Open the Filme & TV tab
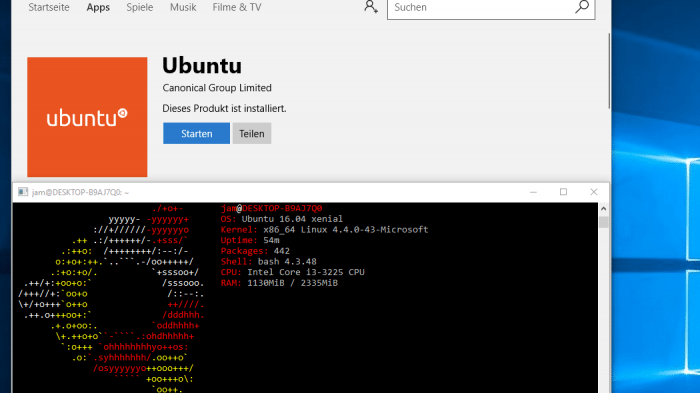Image resolution: width=700 pixels, height=393 pixels. coord(237,7)
